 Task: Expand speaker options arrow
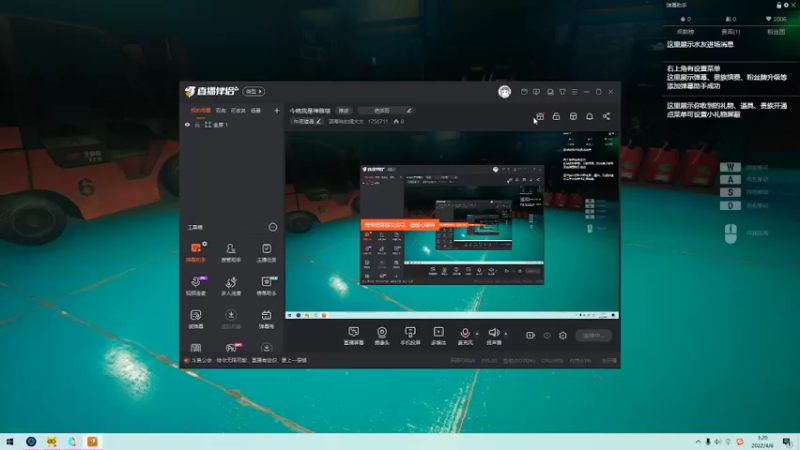[506, 334]
